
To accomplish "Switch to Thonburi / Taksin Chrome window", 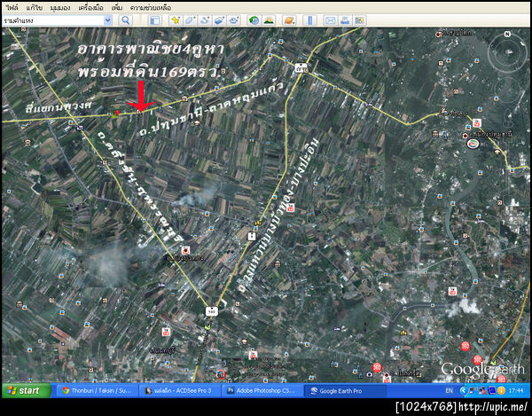I will 97,390.
